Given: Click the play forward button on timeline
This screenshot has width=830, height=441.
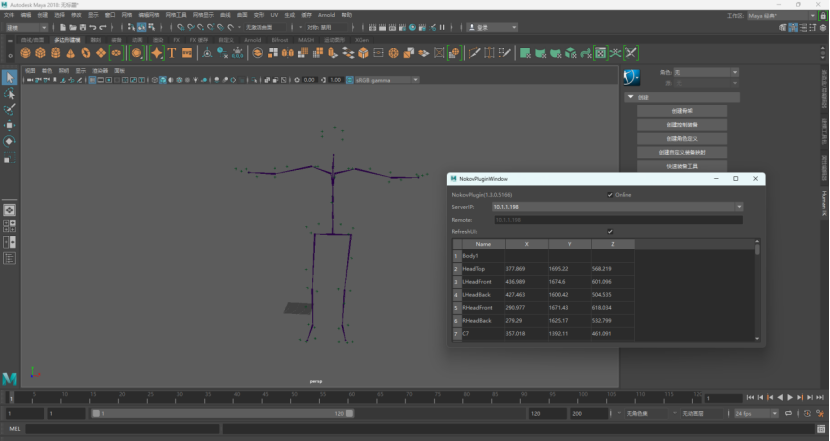Looking at the screenshot, I should tap(790, 398).
